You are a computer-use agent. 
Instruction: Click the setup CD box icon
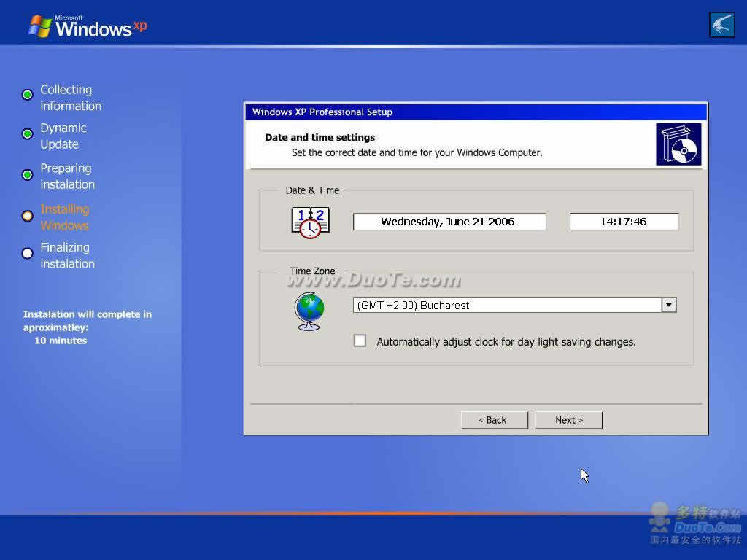coord(678,144)
